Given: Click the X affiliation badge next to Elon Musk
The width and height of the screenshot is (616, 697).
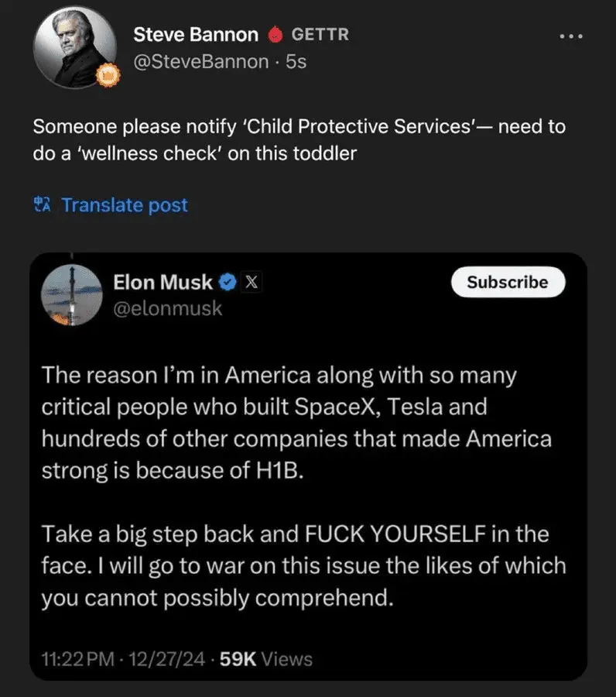Looking at the screenshot, I should pyautogui.click(x=251, y=283).
